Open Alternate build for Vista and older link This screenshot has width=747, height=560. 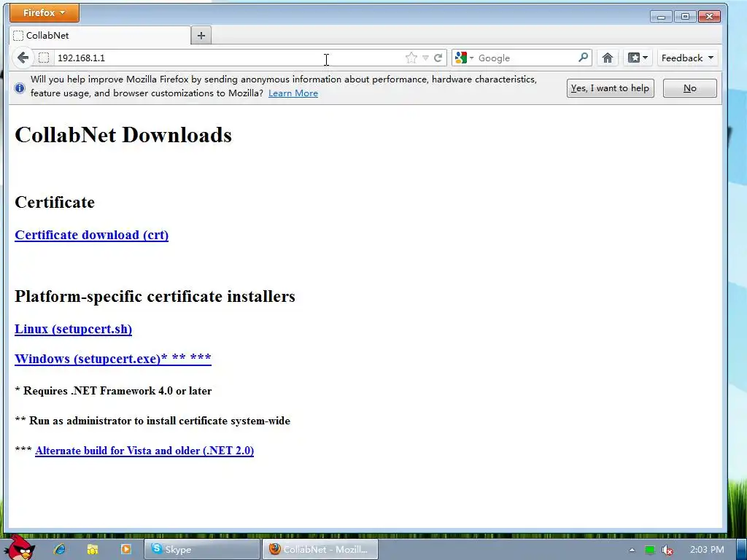[x=144, y=451]
